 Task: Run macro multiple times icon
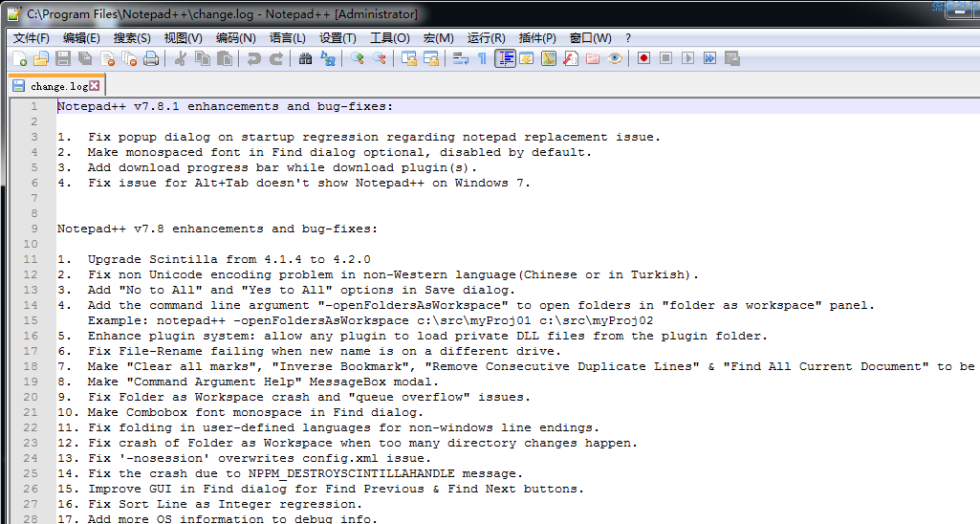(710, 58)
